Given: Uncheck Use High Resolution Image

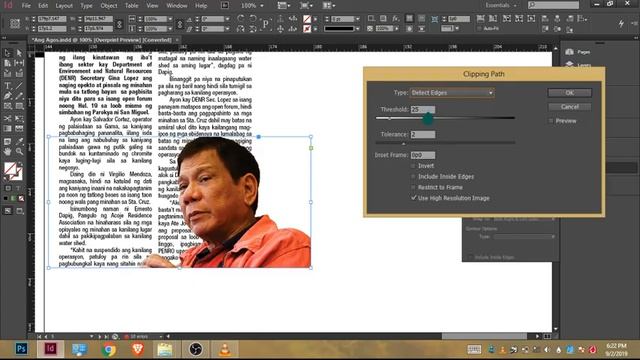Looking at the screenshot, I should (413, 198).
